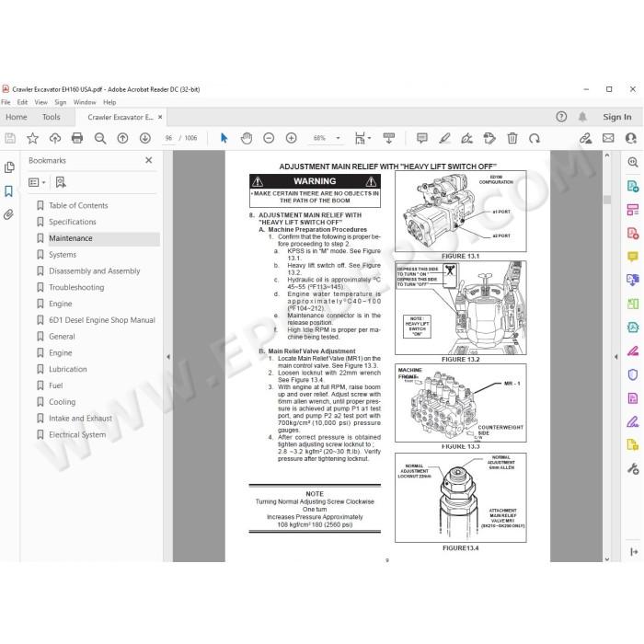The width and height of the screenshot is (644, 644).
Task: Open the File menu
Action: click(6, 102)
